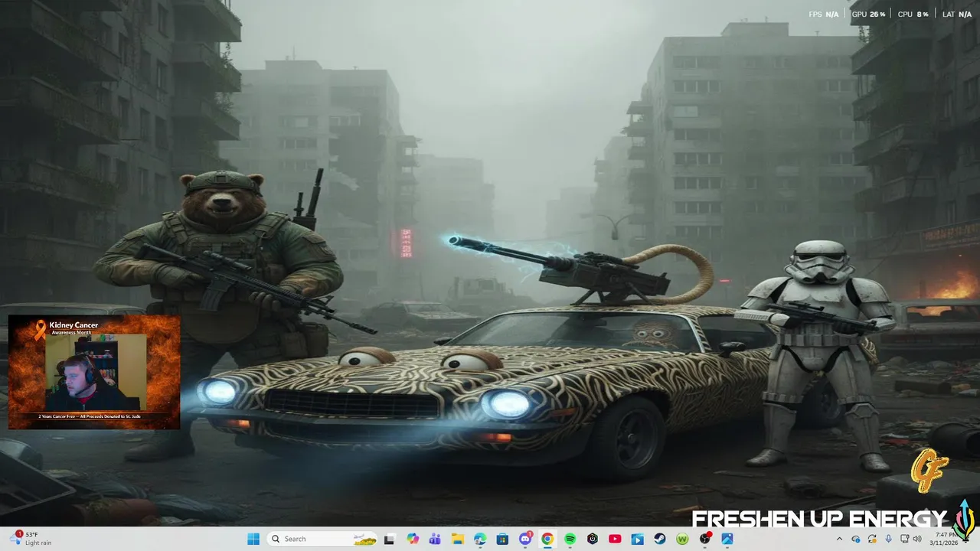
Task: Open network settings tray icon
Action: pos(906,539)
